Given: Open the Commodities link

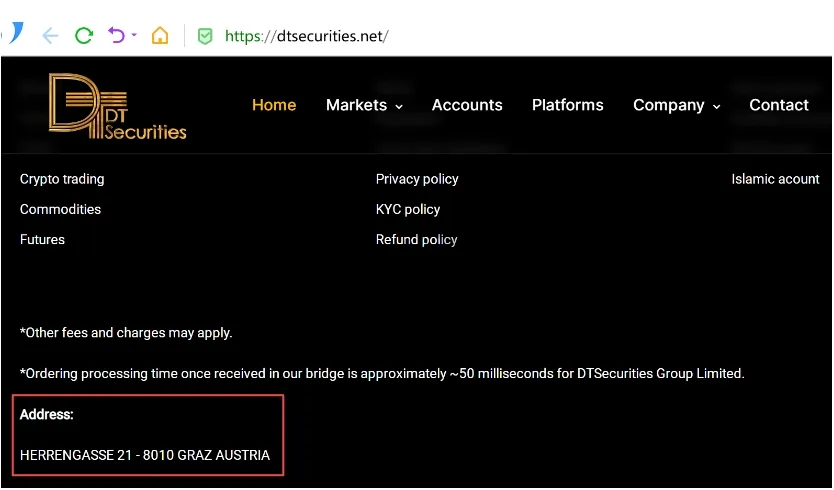Looking at the screenshot, I should point(60,209).
